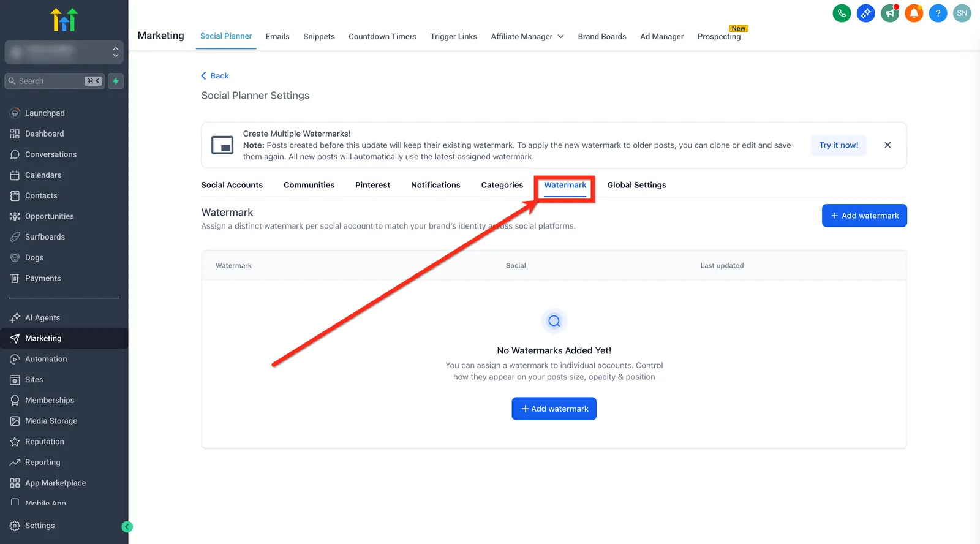980x544 pixels.
Task: Open the Emails tab
Action: pos(277,37)
